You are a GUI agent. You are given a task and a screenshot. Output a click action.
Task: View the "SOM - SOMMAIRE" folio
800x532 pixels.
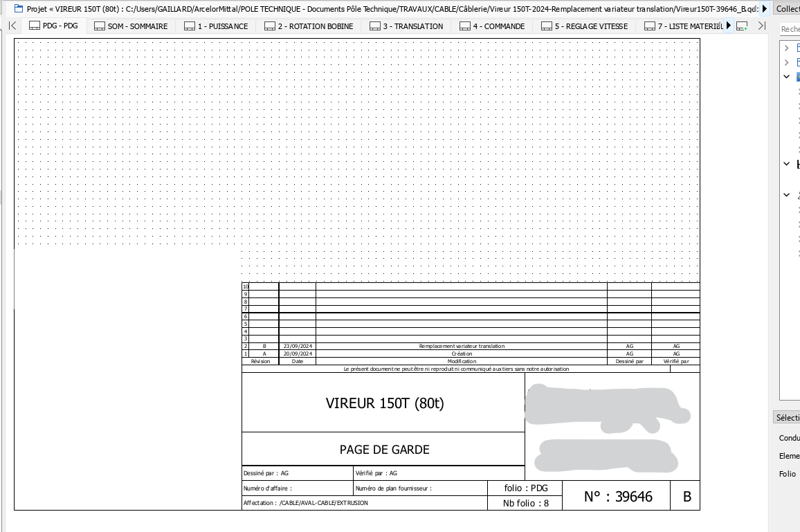click(x=131, y=26)
